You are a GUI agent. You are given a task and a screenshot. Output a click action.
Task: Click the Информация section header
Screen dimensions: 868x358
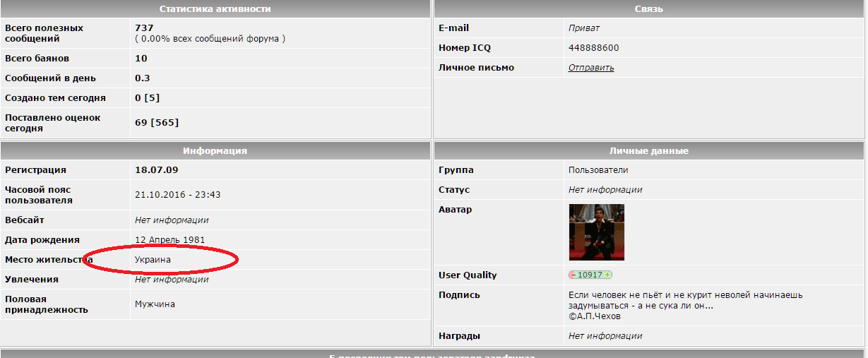(215, 151)
